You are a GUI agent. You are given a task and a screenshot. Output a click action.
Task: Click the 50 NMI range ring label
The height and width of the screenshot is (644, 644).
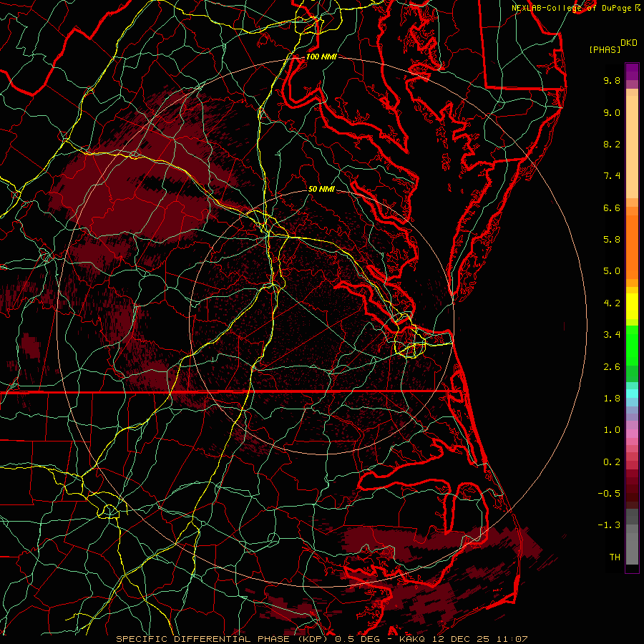[321, 189]
